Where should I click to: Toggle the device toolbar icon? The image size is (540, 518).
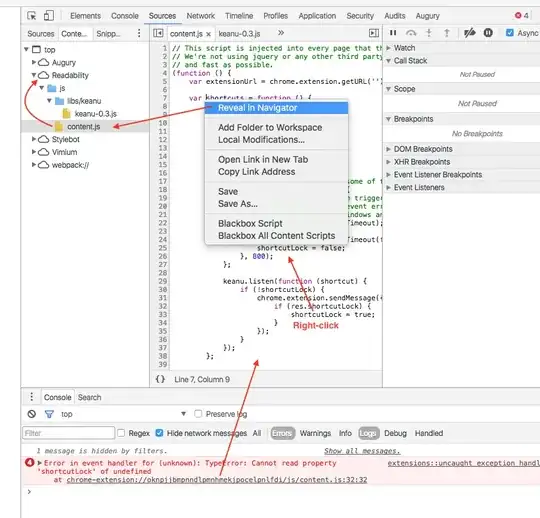(x=49, y=16)
